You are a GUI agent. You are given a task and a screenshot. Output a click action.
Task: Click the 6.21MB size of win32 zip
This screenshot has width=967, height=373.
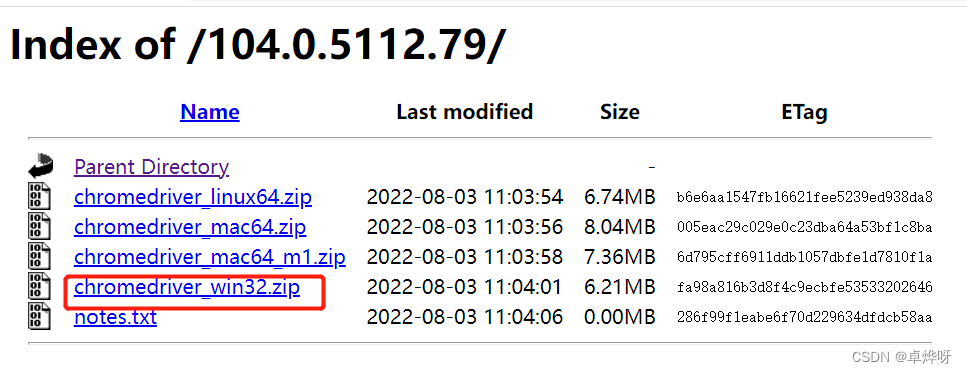(x=620, y=287)
